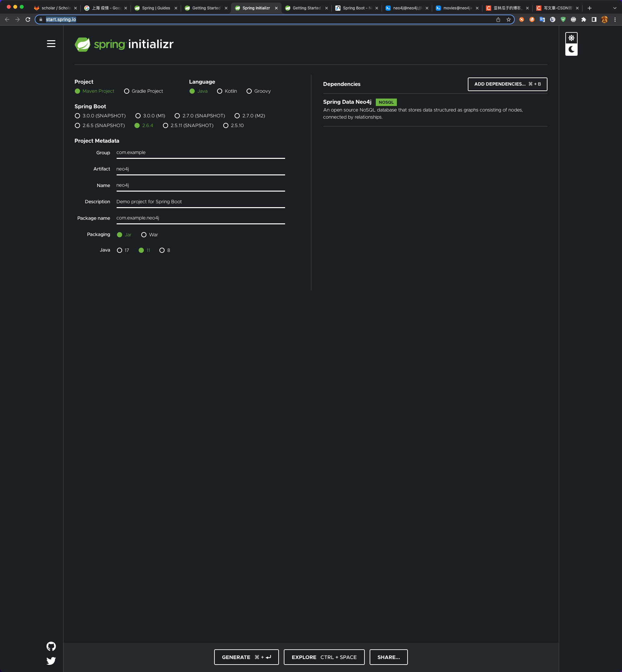Share this page from the address bar
Screen dimensions: 622x672
(x=498, y=19)
